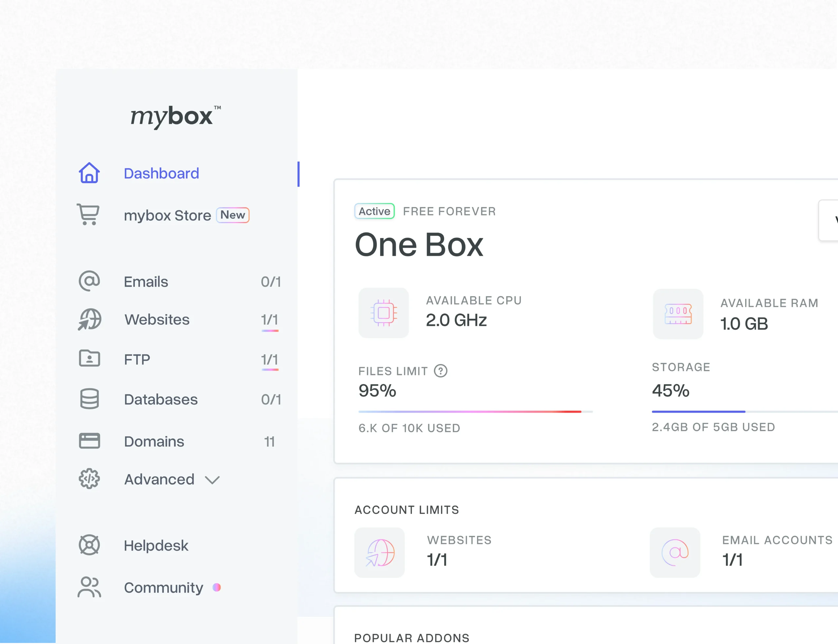
Task: Open the mybox Store cart icon
Action: 88,214
